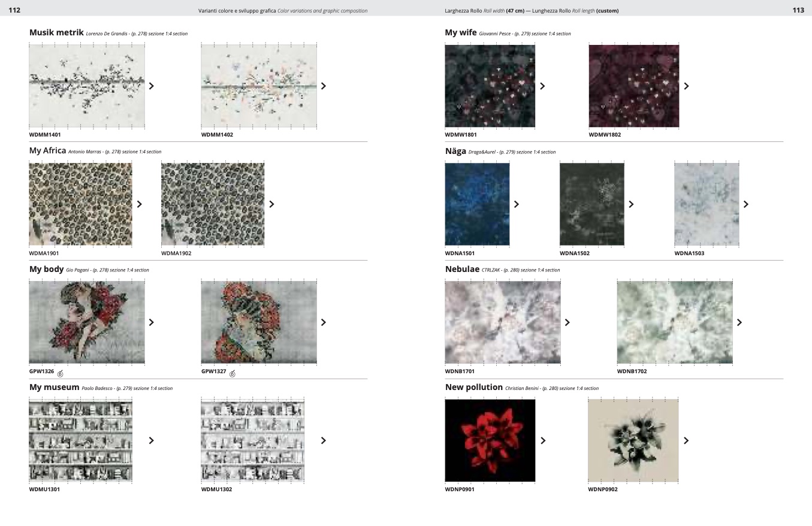Click the small round symbol next to GPW1326
Viewport: 812px width, 526px height.
61,373
